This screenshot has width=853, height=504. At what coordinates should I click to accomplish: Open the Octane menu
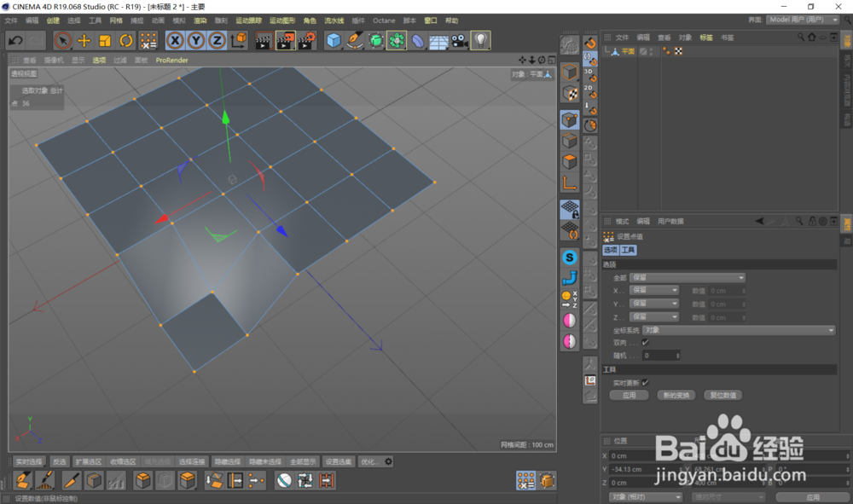pos(384,20)
